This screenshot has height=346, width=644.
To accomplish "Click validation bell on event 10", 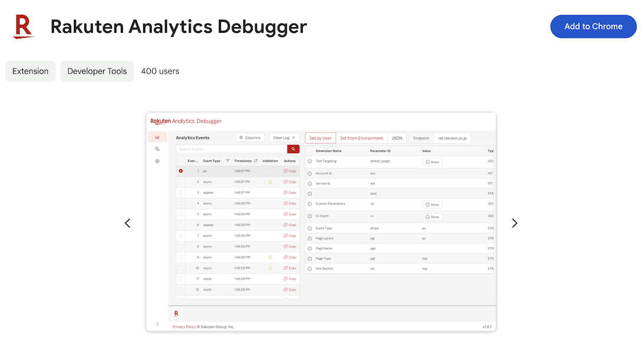I will click(270, 268).
